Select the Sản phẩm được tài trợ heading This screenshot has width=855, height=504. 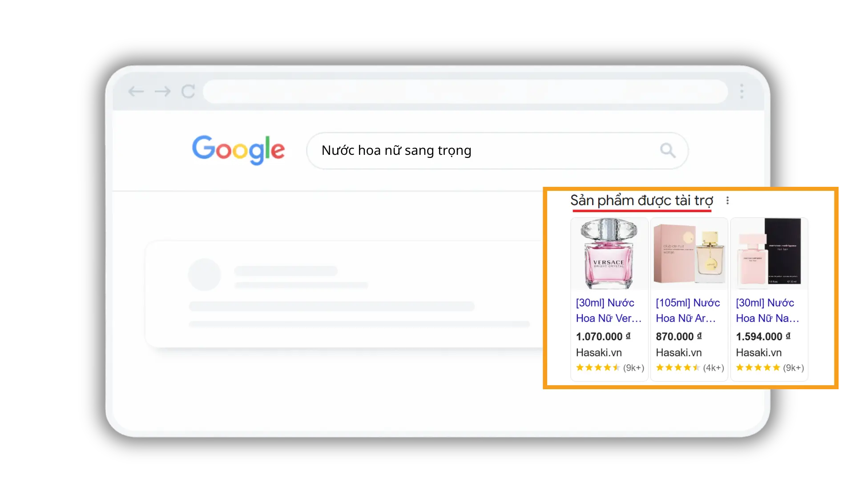[x=642, y=200]
